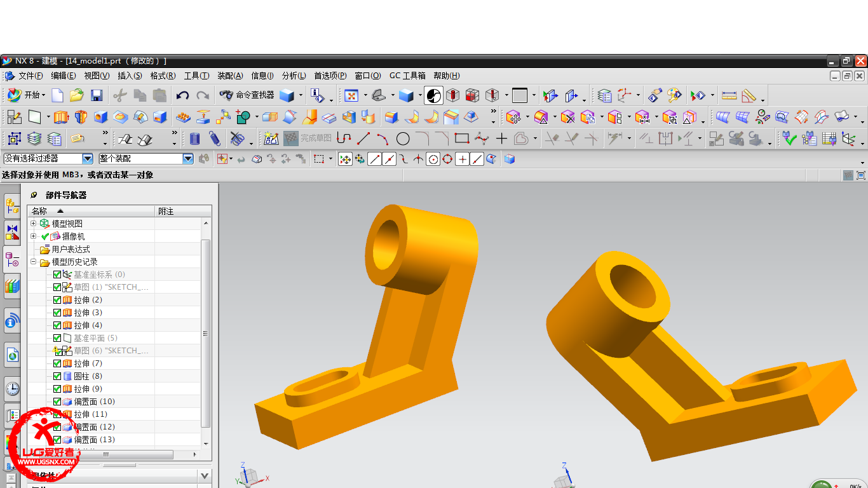This screenshot has width=868, height=488.
Task: Save the part with the floppy disk icon
Action: point(97,95)
